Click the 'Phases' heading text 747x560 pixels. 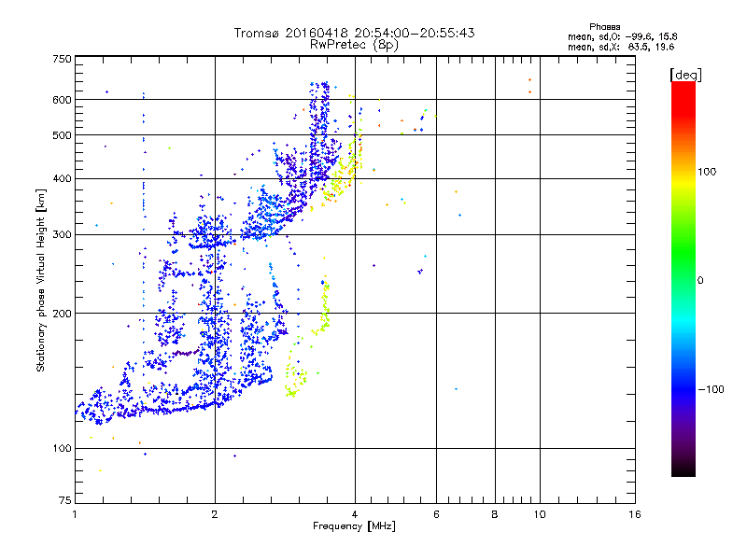[x=604, y=27]
